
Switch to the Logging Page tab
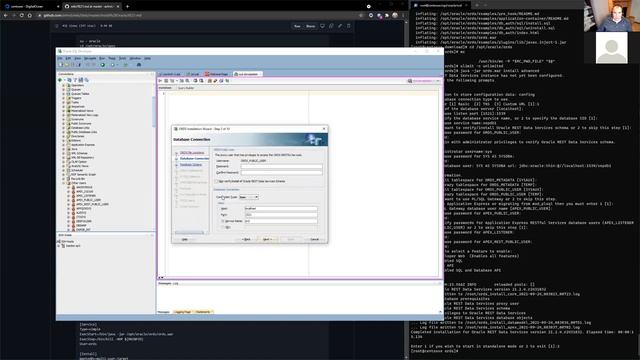tap(182, 312)
